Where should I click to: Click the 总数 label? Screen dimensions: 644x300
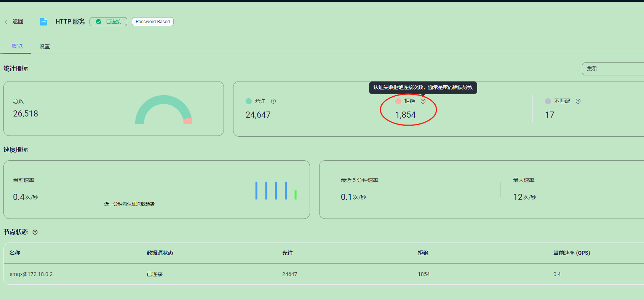18,101
